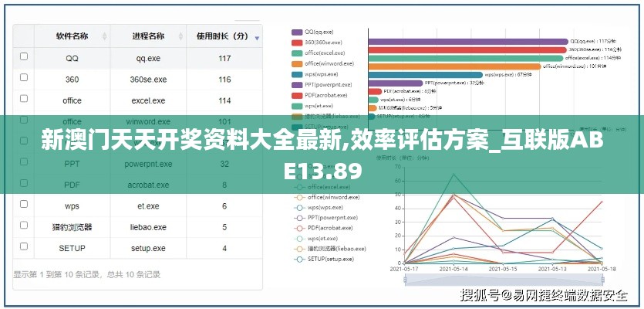Screen dimensions: 644x309
Task: Sort by the 使用时长（分）header label
Action: (x=222, y=36)
